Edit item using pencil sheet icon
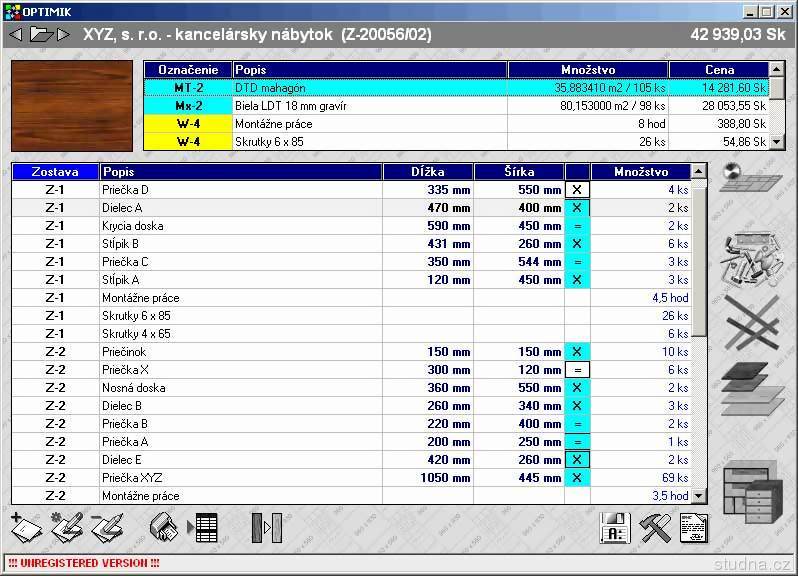The width and height of the screenshot is (798, 576). [67, 527]
